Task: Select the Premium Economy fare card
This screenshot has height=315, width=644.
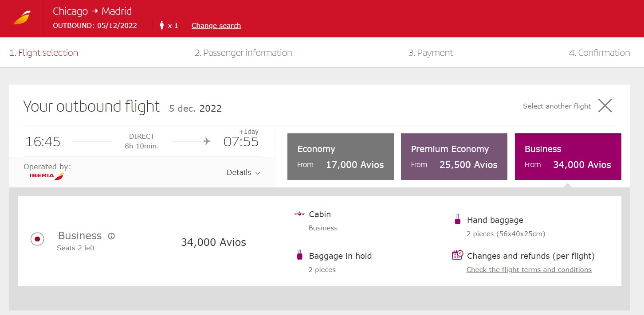Action: (x=454, y=156)
